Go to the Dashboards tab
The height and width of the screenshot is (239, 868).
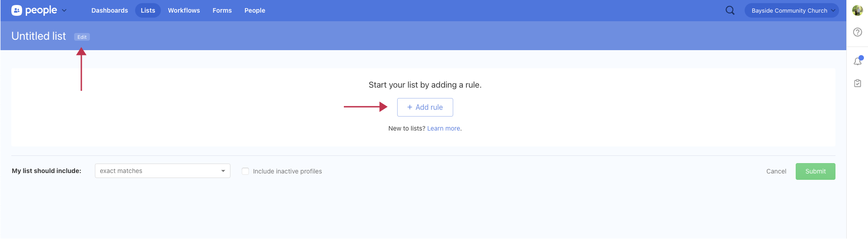pyautogui.click(x=109, y=10)
